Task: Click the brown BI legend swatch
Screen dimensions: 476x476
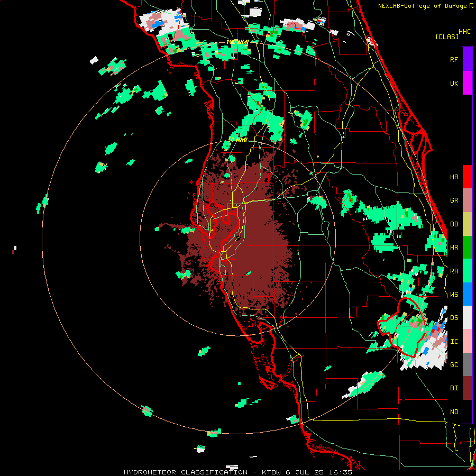Action: (x=467, y=388)
